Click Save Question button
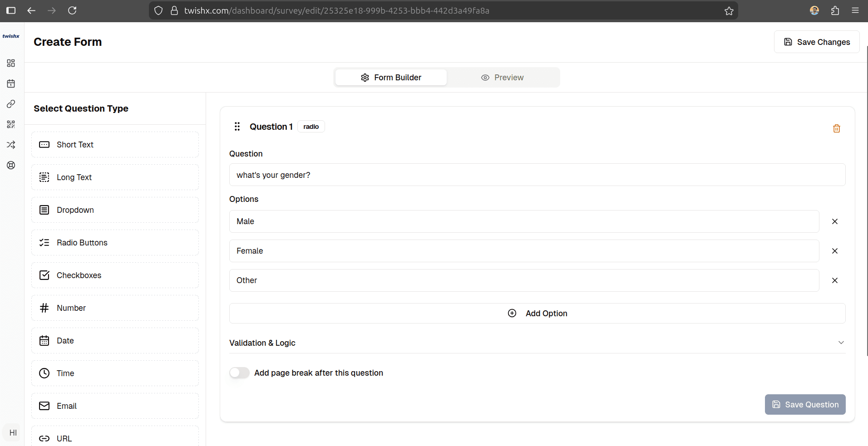The width and height of the screenshot is (868, 446). coord(805,404)
